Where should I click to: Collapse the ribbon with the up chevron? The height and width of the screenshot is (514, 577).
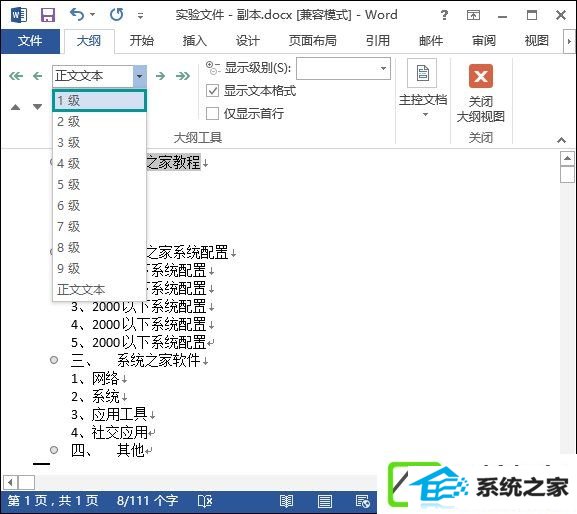tap(561, 140)
